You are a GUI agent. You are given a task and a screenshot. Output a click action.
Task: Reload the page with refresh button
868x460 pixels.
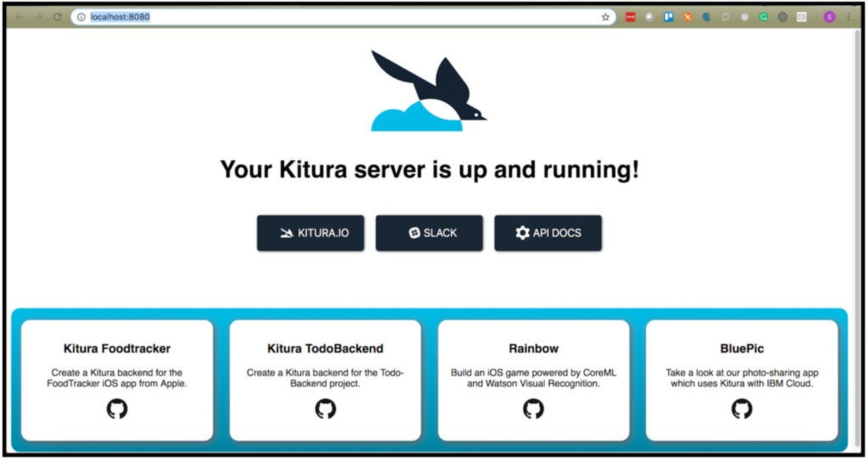pyautogui.click(x=58, y=17)
